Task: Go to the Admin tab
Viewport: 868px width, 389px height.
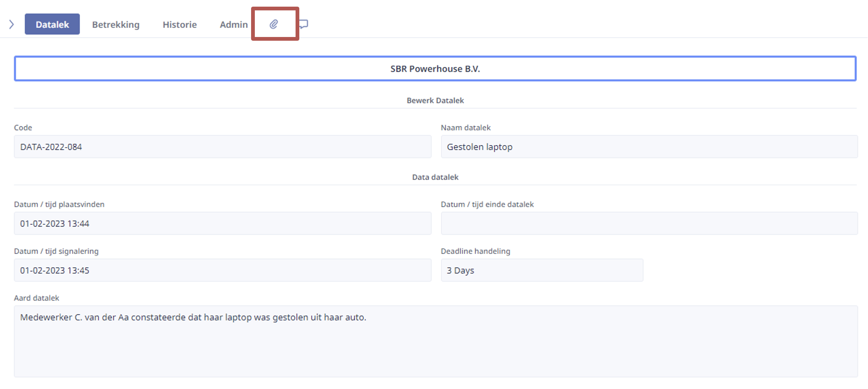Action: click(234, 24)
